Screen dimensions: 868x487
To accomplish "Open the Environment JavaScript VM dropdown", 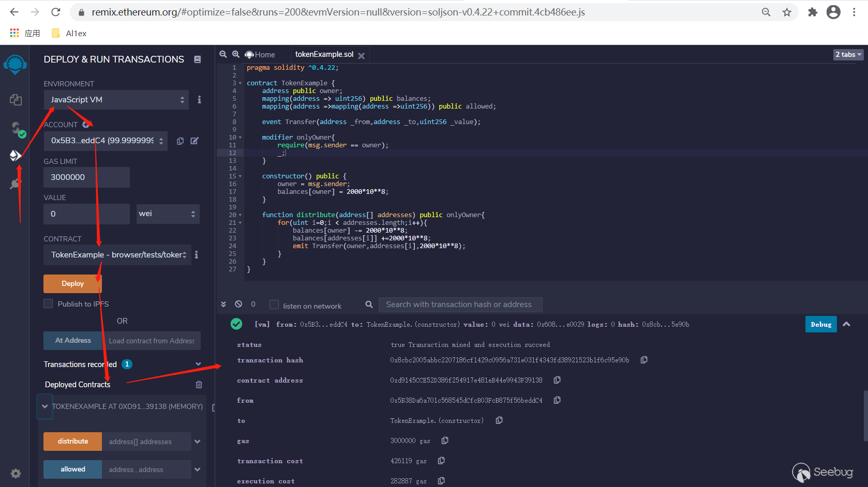I will (x=116, y=100).
